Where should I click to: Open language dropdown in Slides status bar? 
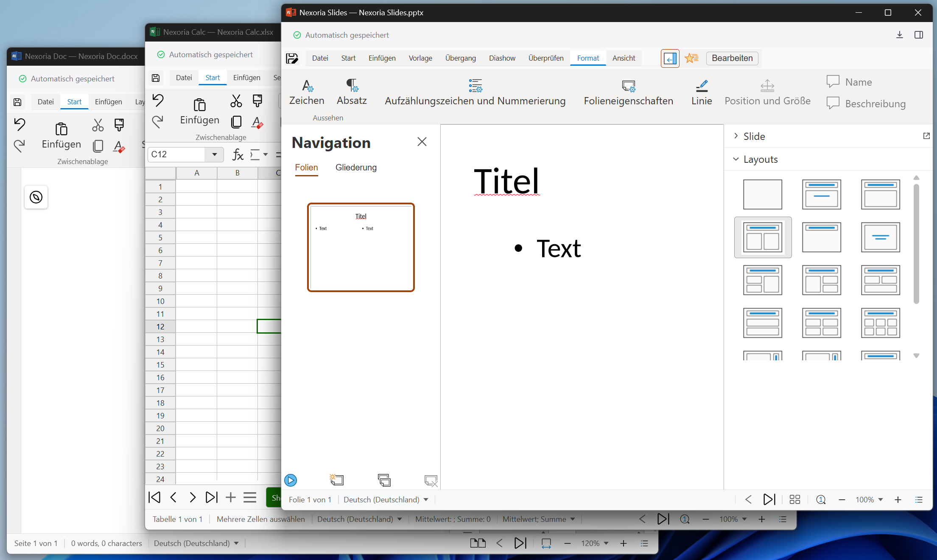click(386, 499)
